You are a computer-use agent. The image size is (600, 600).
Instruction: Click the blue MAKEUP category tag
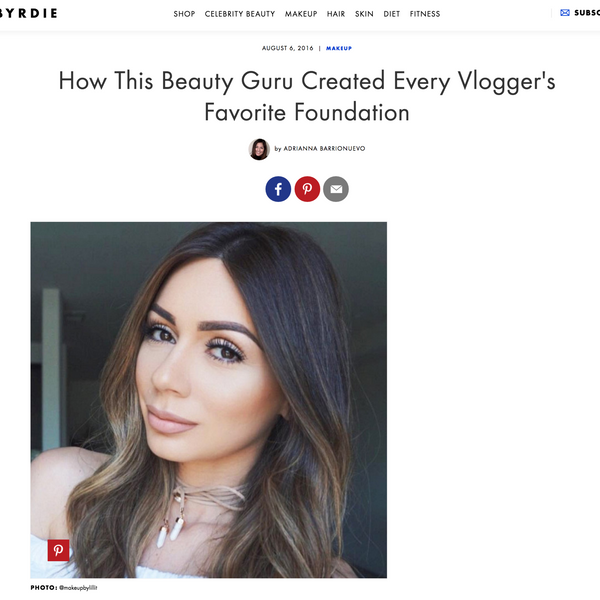[339, 48]
